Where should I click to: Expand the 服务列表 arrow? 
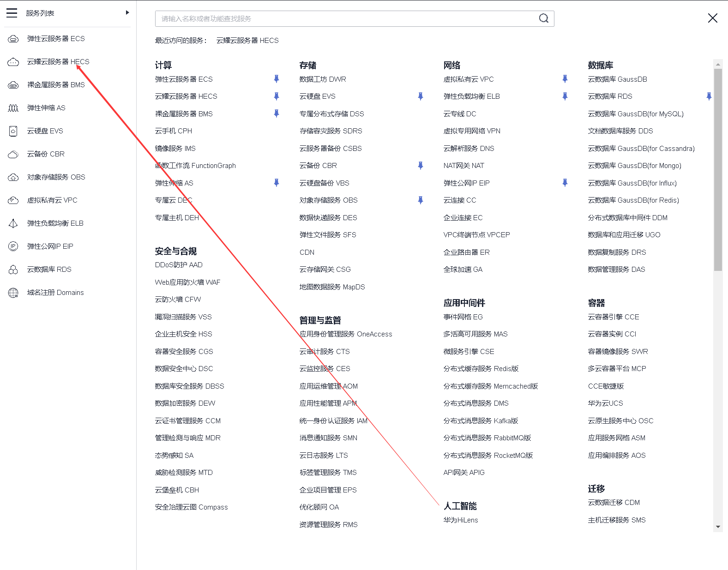pos(127,13)
